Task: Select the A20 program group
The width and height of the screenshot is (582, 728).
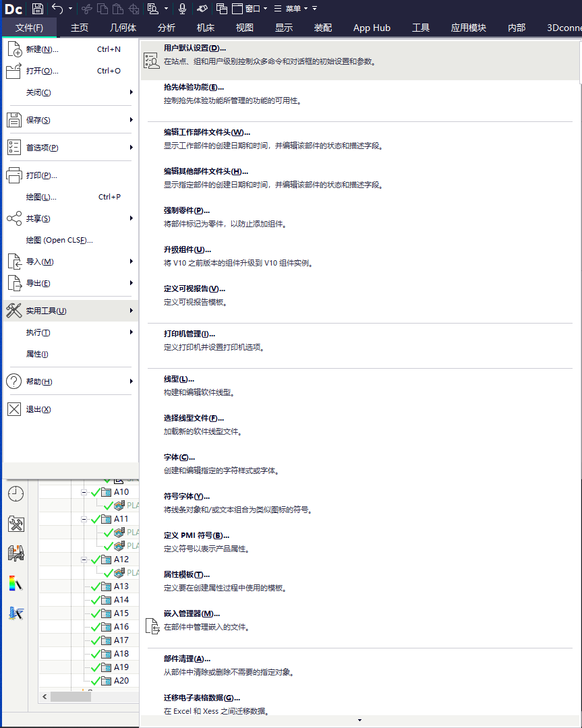Action: [121, 681]
